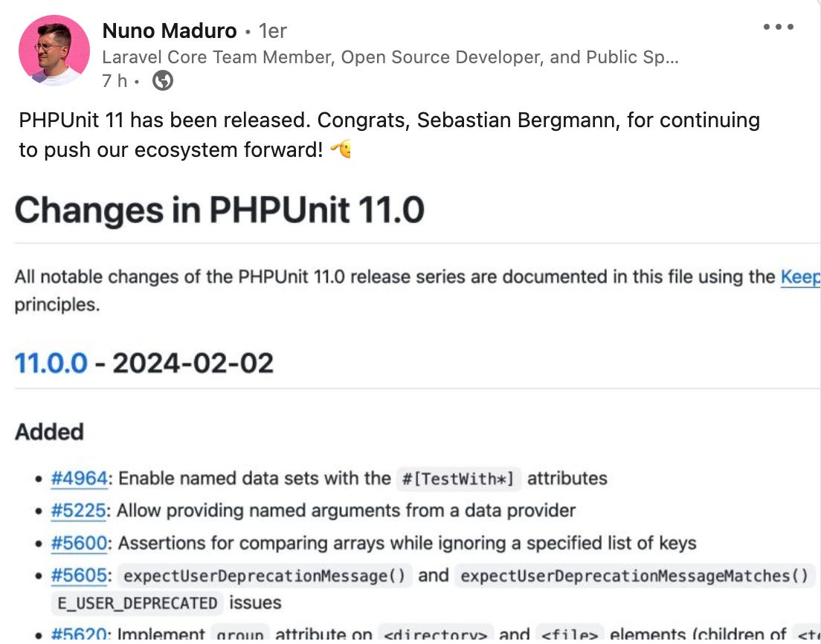Viewport: 821px width, 644px height.
Task: Click Nuno Maduro's profile photo
Action: pos(54,51)
